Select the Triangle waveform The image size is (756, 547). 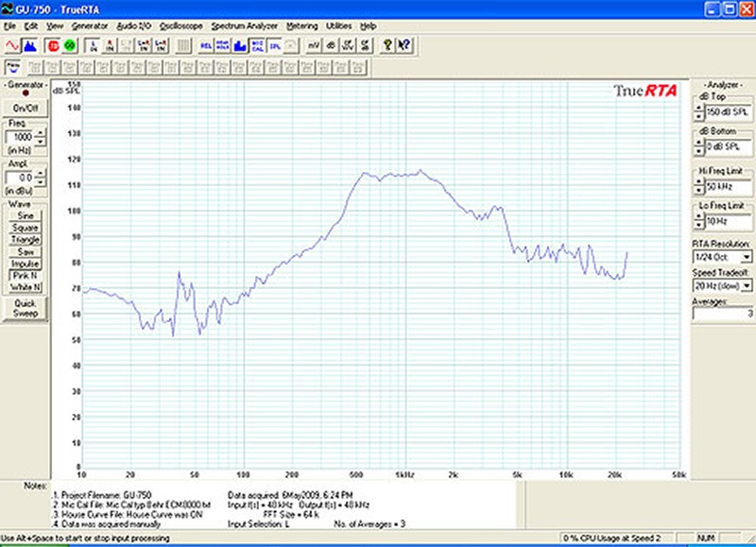(26, 240)
